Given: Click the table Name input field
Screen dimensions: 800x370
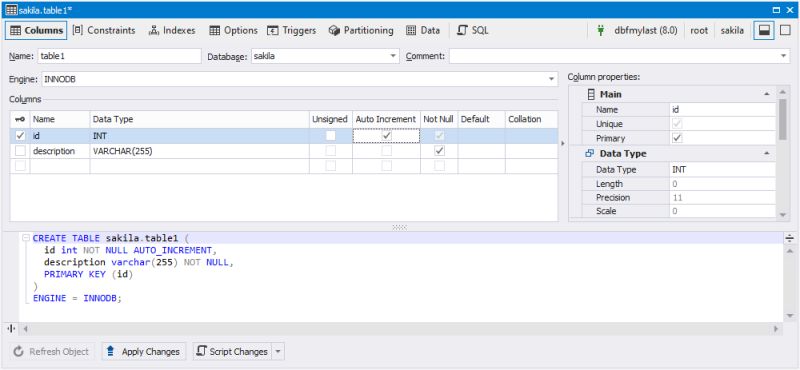Looking at the screenshot, I should (119, 56).
